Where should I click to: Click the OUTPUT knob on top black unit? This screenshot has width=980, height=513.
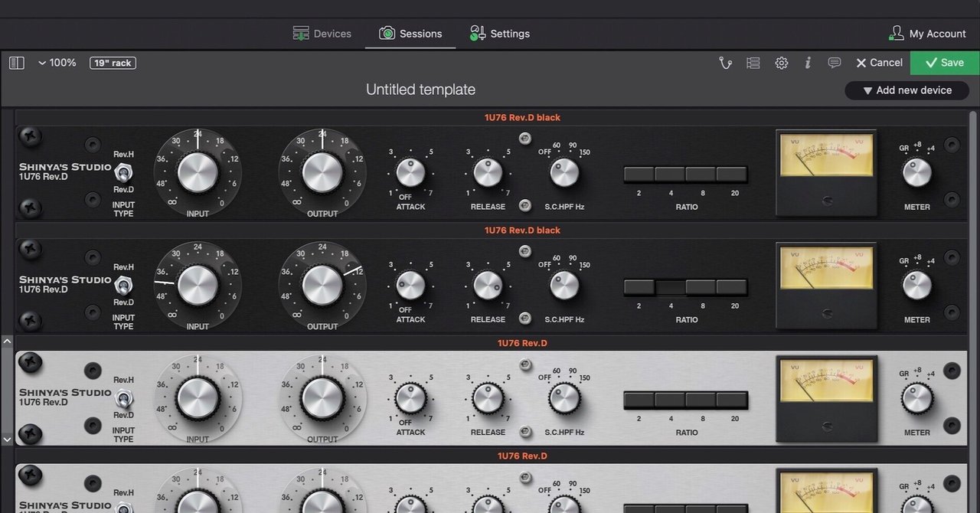coord(322,172)
